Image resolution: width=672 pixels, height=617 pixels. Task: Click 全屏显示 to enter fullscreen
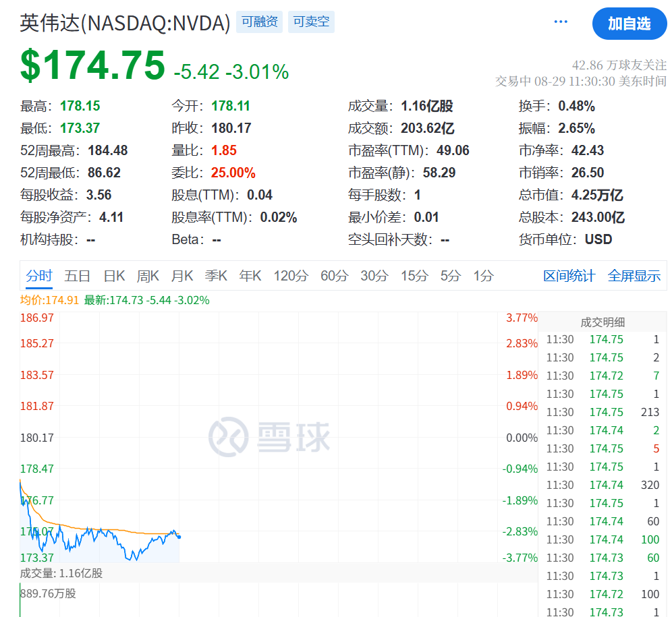(x=634, y=275)
